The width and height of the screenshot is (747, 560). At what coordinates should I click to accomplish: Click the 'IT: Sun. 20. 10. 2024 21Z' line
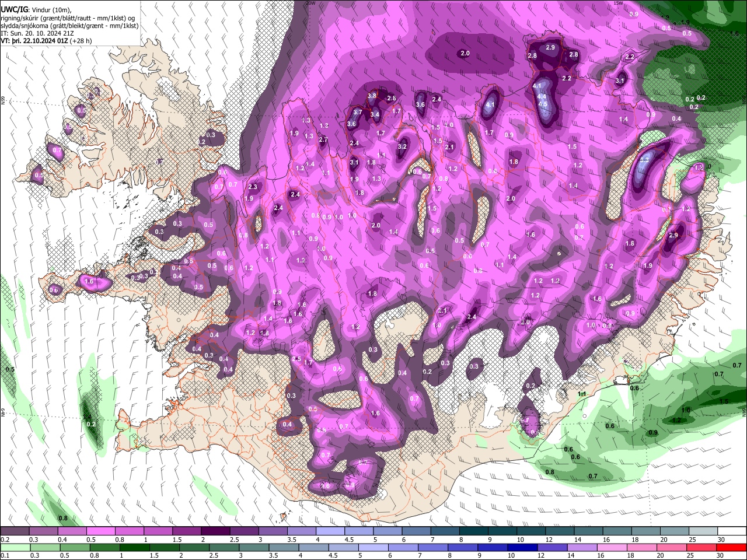[x=37, y=34]
